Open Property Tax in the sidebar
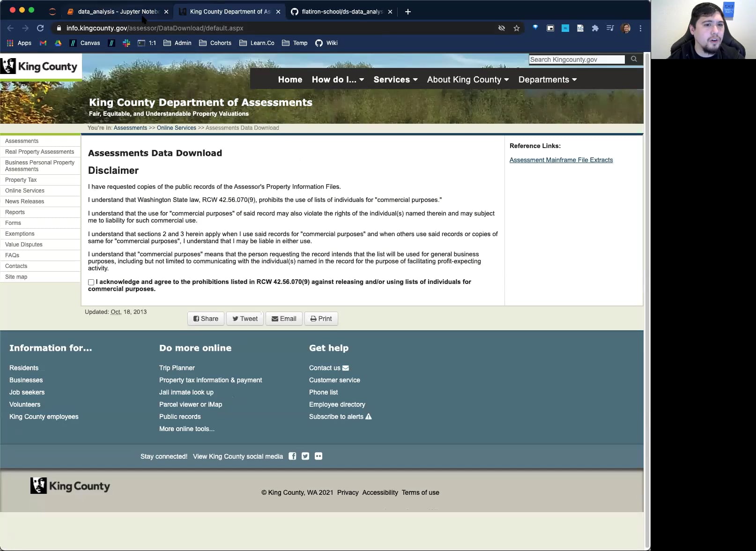 pyautogui.click(x=21, y=180)
